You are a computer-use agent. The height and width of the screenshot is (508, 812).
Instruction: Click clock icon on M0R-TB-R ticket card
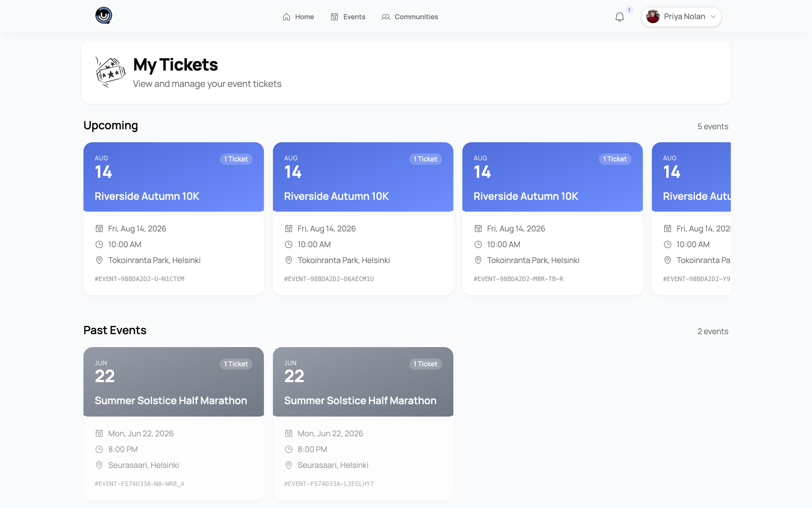point(478,245)
